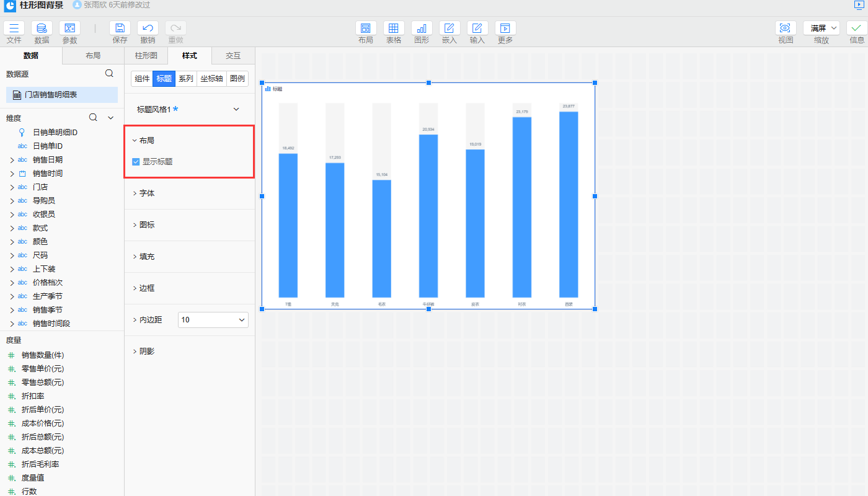The image size is (868, 496).
Task: Open the 满屏 zoom dropdown
Action: coord(821,28)
